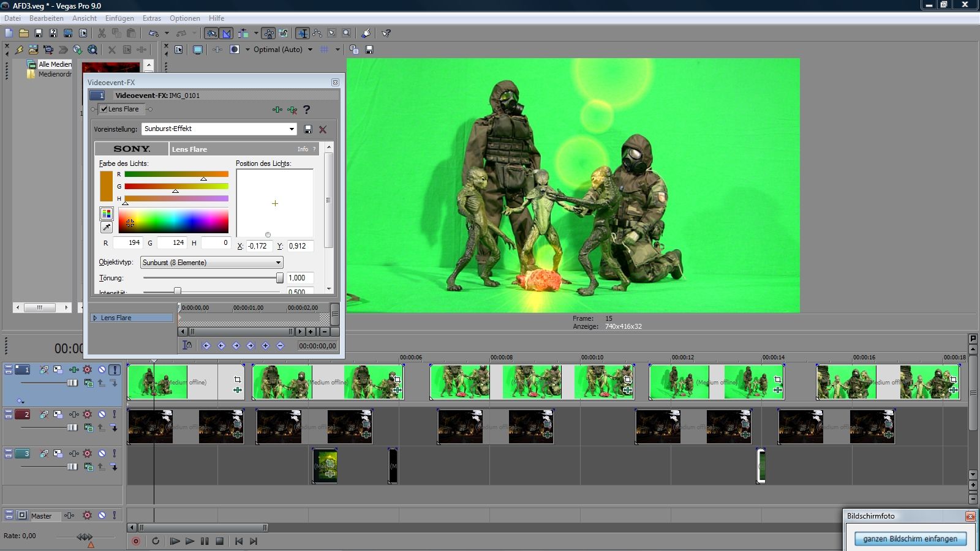The height and width of the screenshot is (551, 980).
Task: Expand the Lens Flare keyframe row
Action: point(95,318)
